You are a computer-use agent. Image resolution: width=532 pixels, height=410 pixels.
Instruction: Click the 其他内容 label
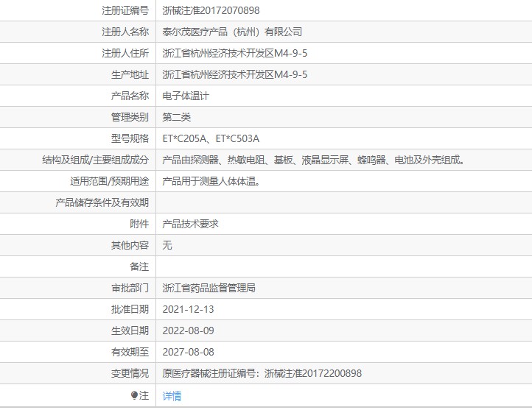pyautogui.click(x=130, y=245)
